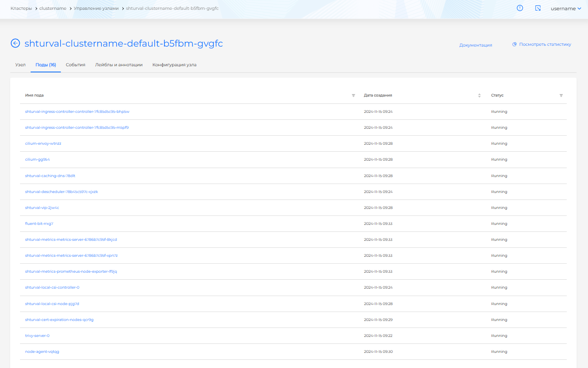Open the trivy-server-0 pod

[x=37, y=336]
